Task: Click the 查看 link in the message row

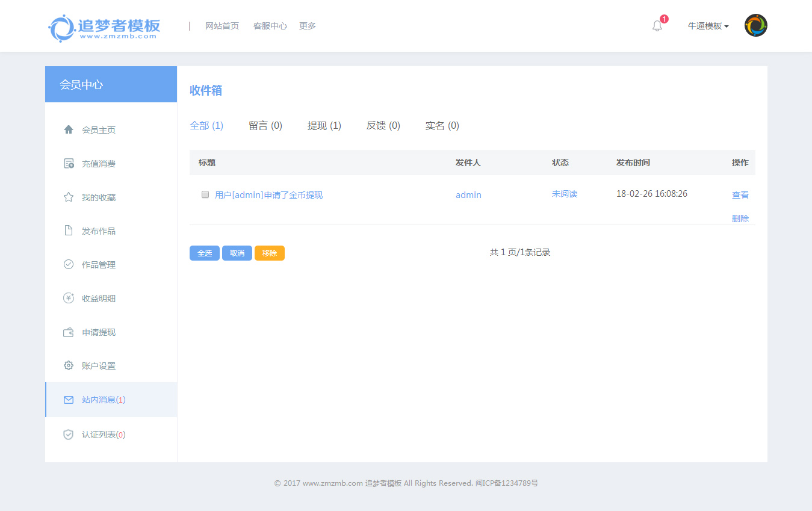Action: click(x=740, y=195)
